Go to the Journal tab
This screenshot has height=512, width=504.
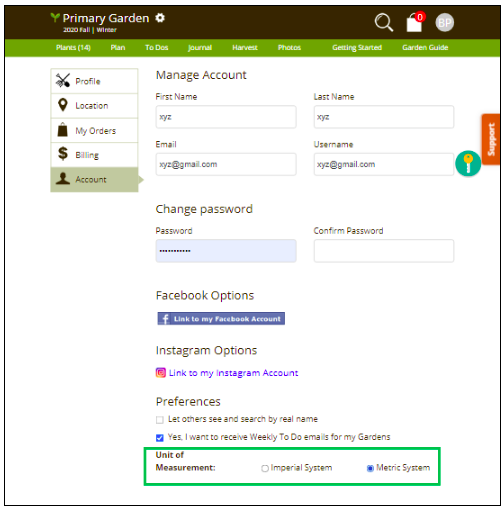pyautogui.click(x=200, y=48)
